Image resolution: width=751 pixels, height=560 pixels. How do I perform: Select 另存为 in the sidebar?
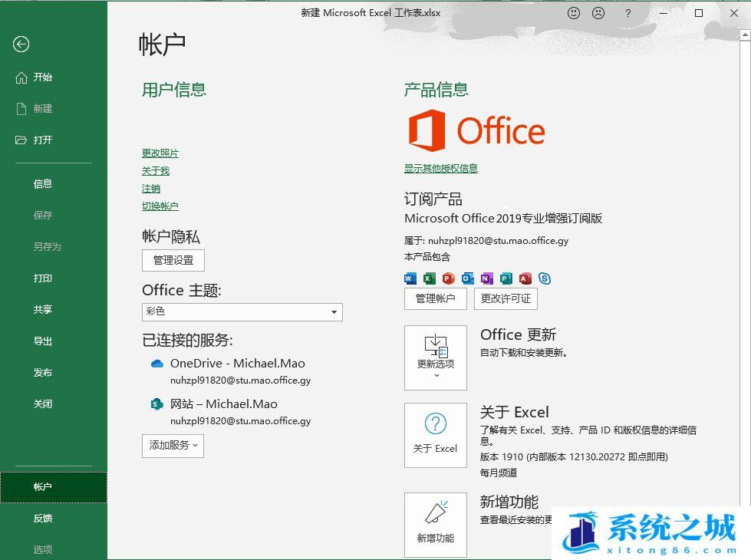[x=47, y=247]
